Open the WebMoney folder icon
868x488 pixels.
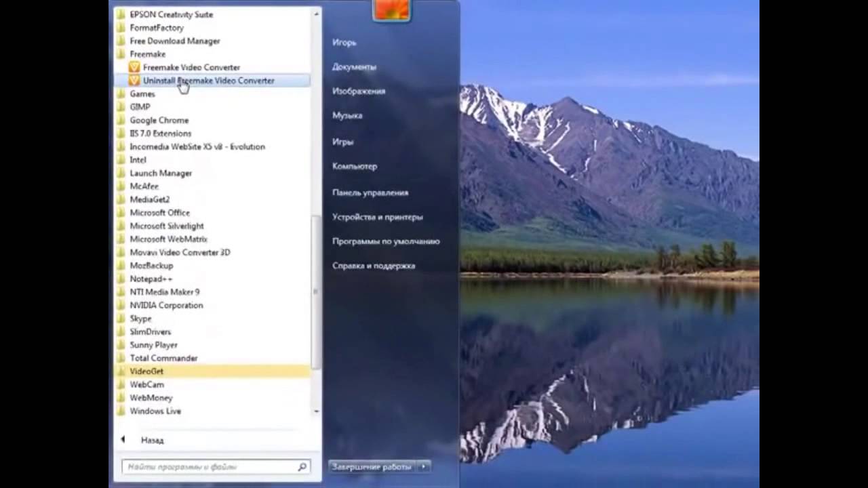121,398
